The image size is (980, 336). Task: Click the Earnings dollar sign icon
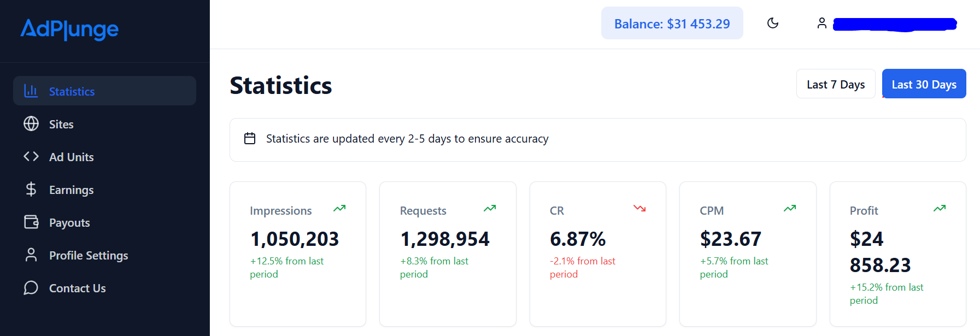point(31,189)
